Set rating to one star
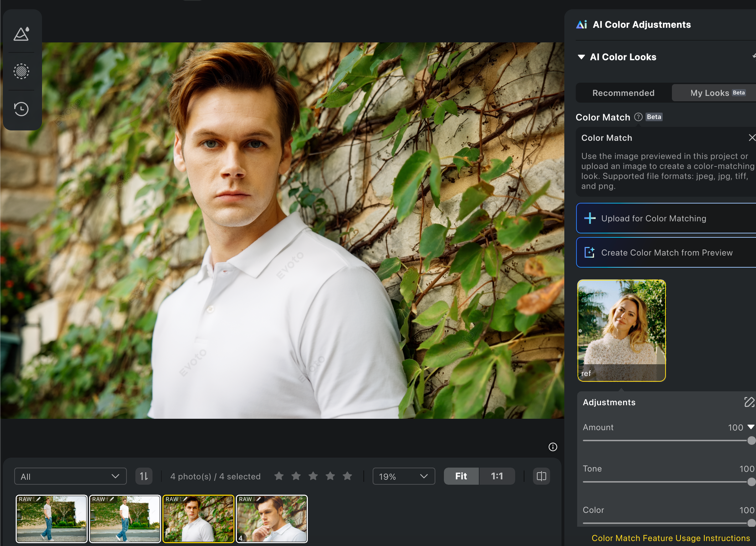Viewport: 756px width, 546px height. [x=279, y=476]
